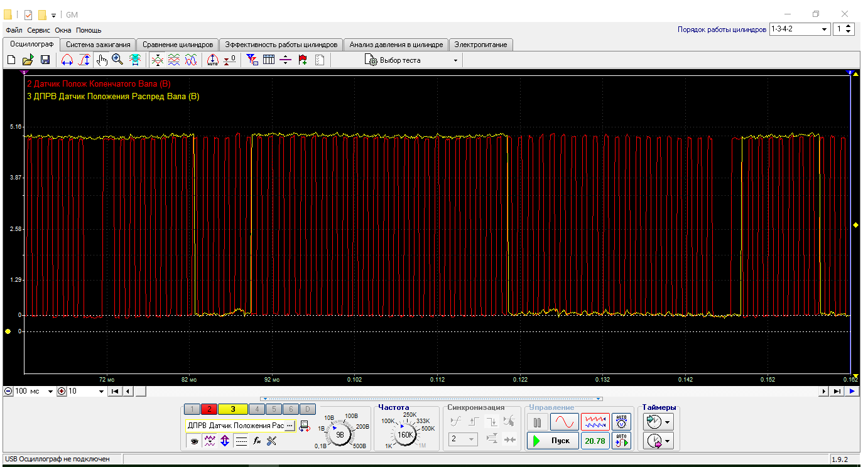Click the table grid toolbar icon
The width and height of the screenshot is (868, 467).
click(x=269, y=60)
